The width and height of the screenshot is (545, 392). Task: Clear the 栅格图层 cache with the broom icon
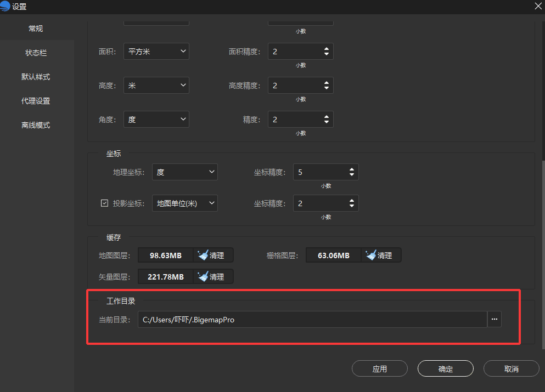(x=381, y=255)
